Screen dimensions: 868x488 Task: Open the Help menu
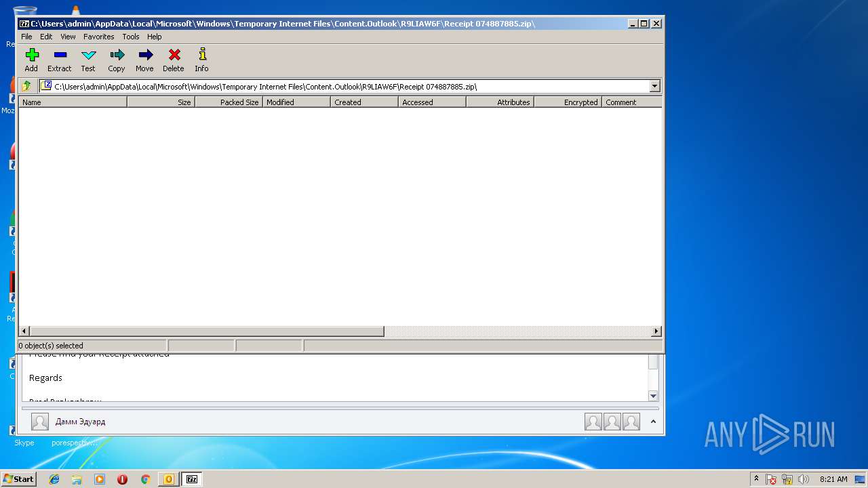coord(155,37)
